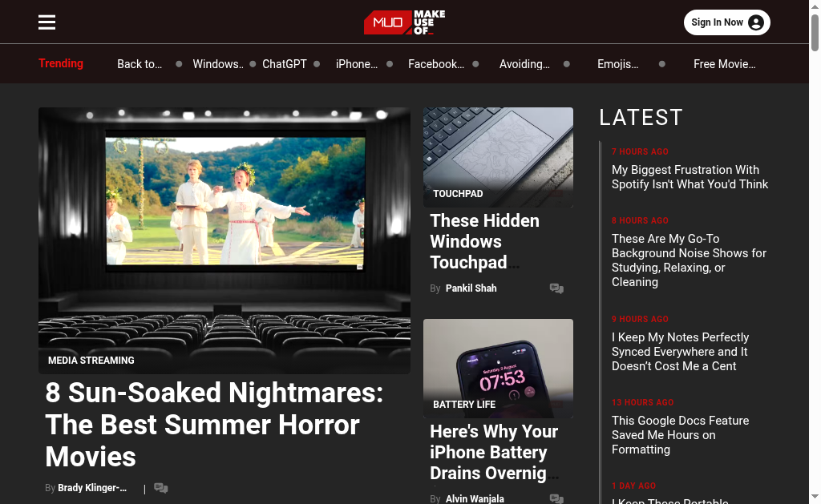The height and width of the screenshot is (504, 821).
Task: Click the touchpad article thumbnail image
Action: point(498,157)
